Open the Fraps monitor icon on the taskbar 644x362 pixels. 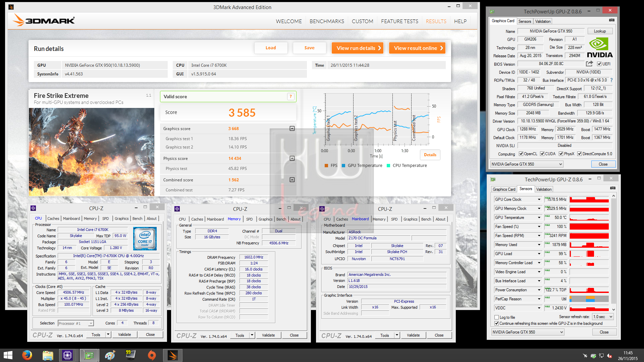pos(130,355)
